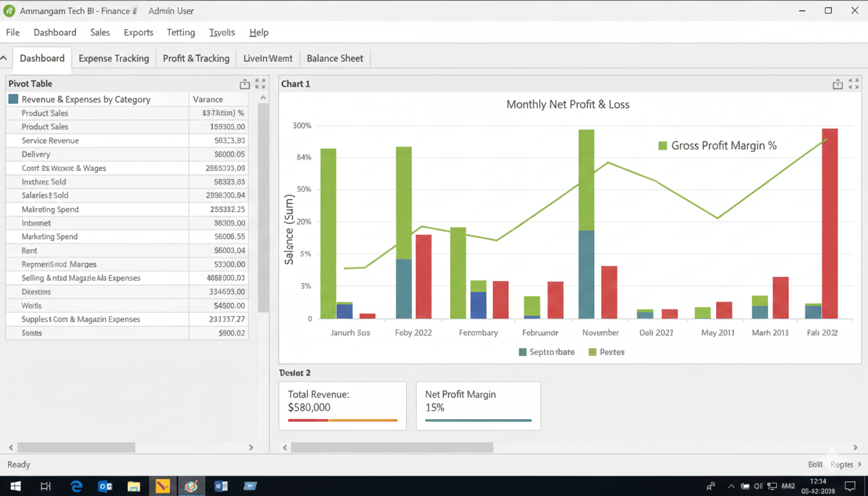This screenshot has width=868, height=496.
Task: Launch Edge browser from taskbar
Action: tap(76, 486)
